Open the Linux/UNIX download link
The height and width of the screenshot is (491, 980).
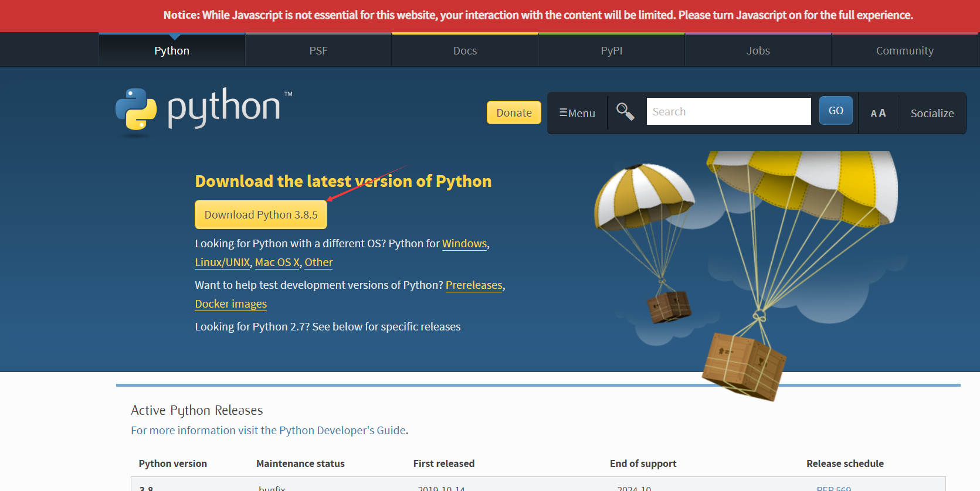click(x=222, y=262)
